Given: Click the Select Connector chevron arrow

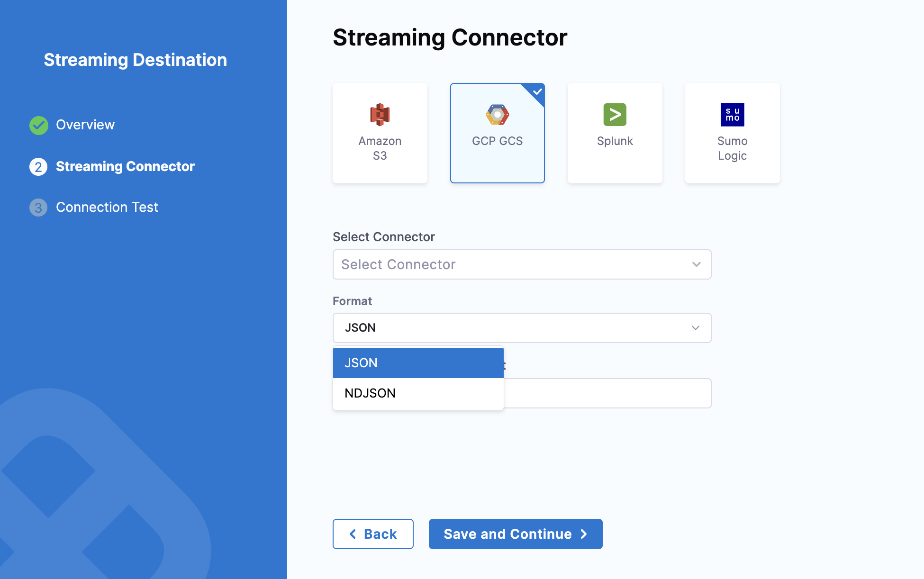Looking at the screenshot, I should [696, 264].
